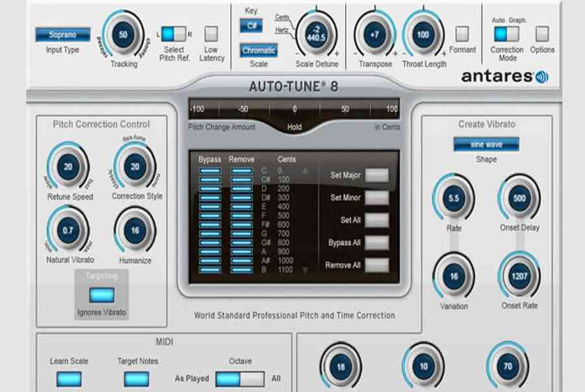The width and height of the screenshot is (585, 392).
Task: Click the Set Minor button
Action: (377, 198)
